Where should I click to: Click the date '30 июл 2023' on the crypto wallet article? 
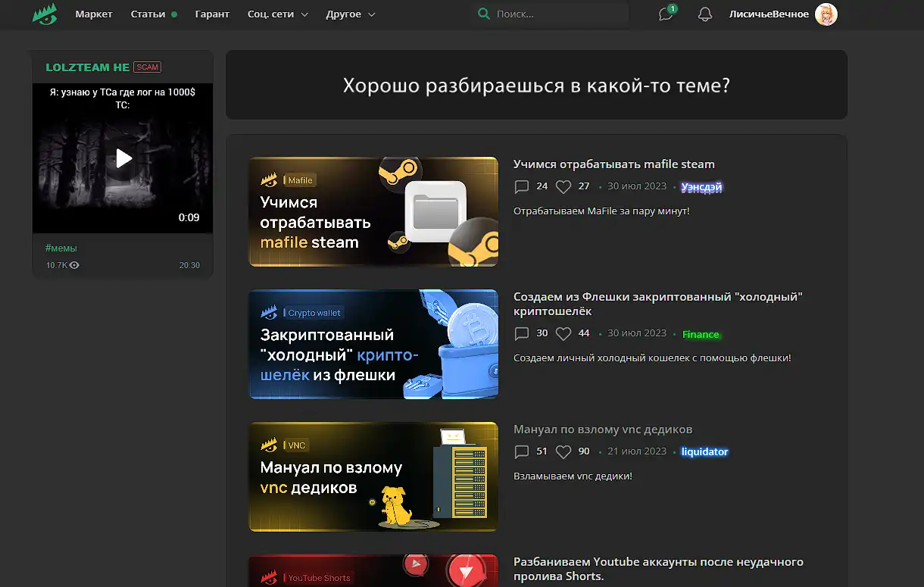[637, 333]
